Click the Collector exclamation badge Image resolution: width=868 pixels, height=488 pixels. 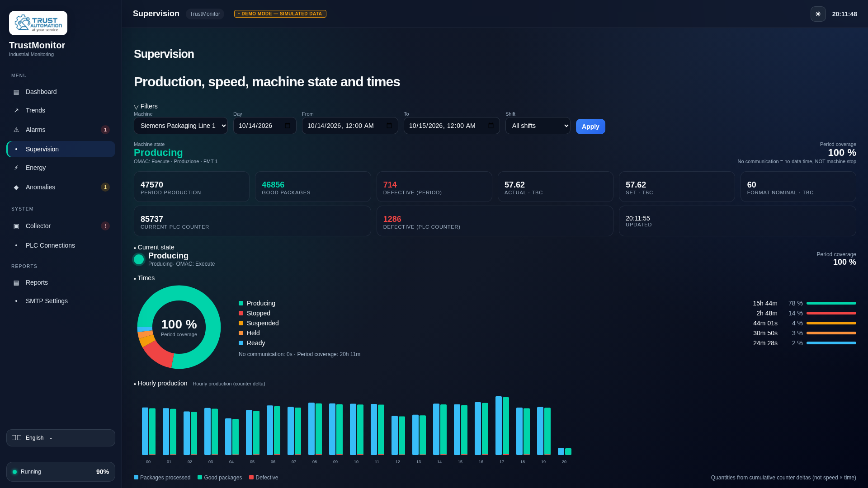(x=105, y=226)
